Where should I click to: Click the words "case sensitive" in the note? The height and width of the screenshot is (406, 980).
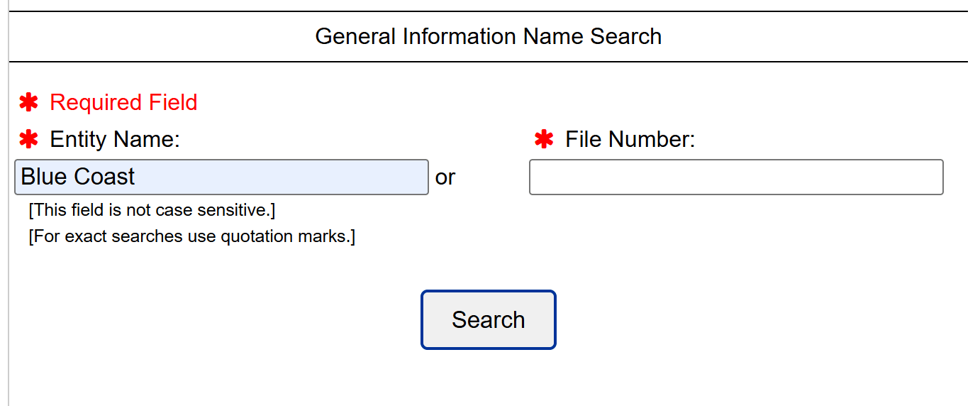[220, 210]
